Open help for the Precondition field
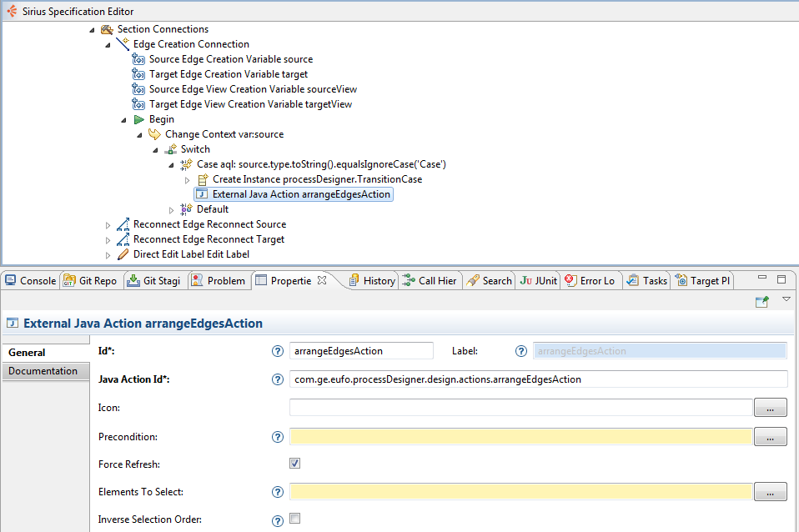799x532 pixels. tap(277, 437)
